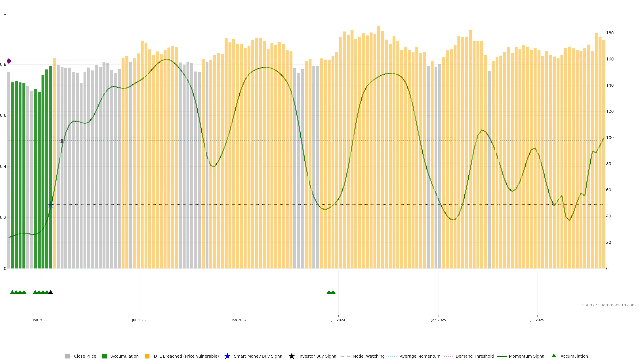Toggle the Close Price legend entry

pyautogui.click(x=85, y=356)
